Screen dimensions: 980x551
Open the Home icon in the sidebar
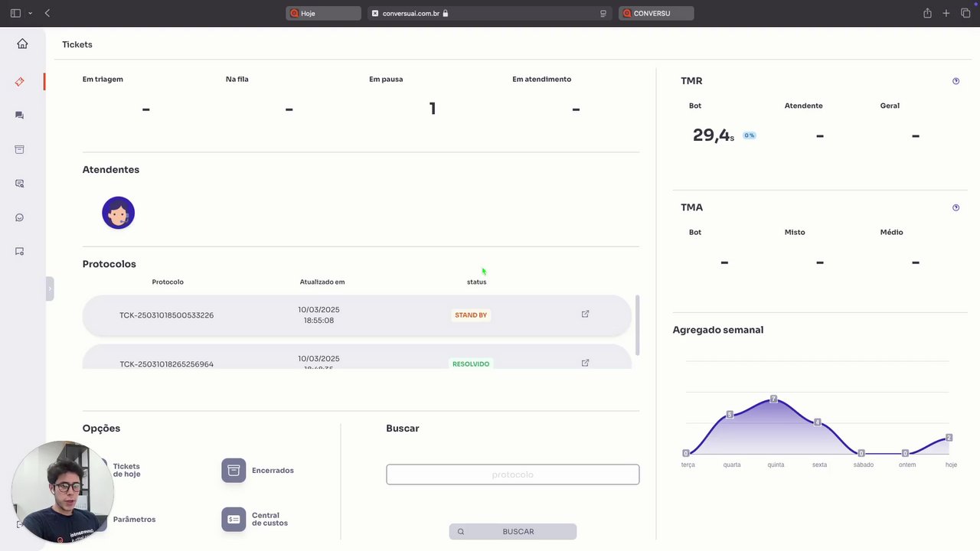[x=22, y=44]
